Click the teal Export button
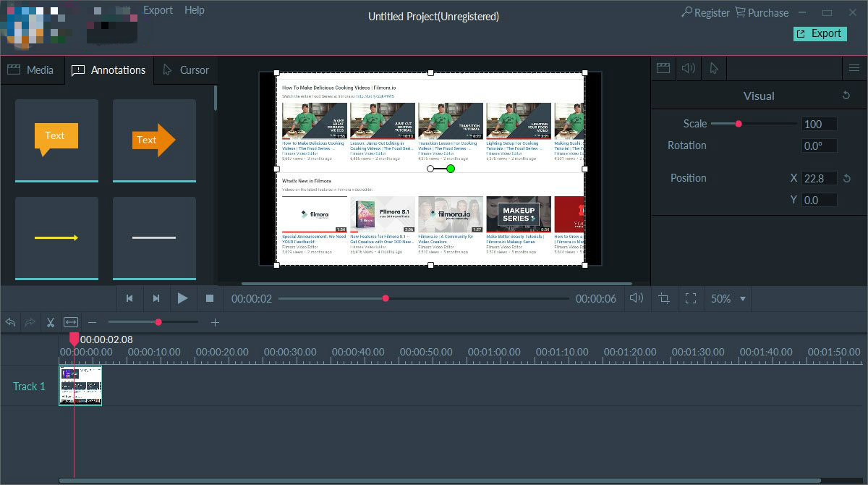 click(x=820, y=33)
